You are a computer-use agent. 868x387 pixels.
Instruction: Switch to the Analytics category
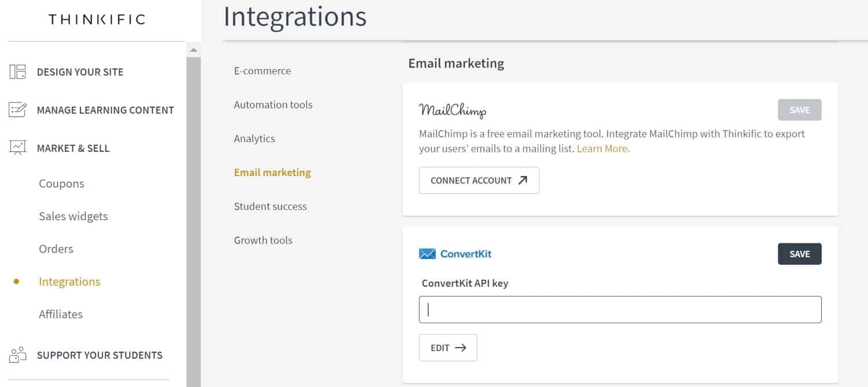pos(255,138)
